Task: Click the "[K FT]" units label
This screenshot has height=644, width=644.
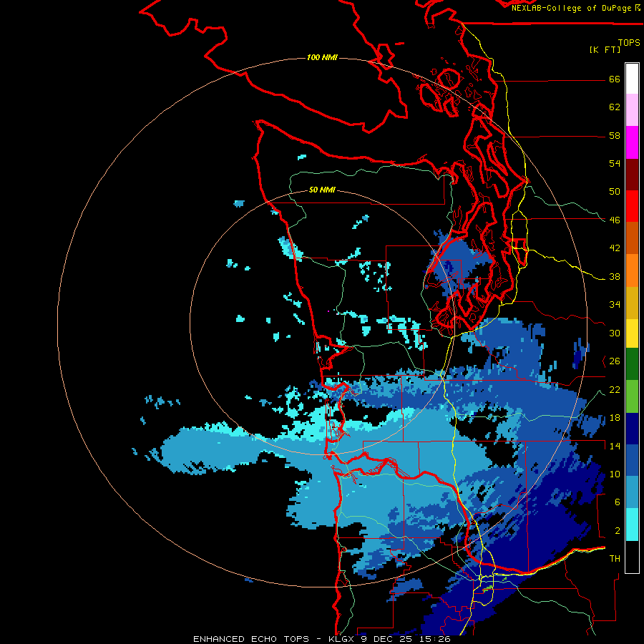Action: coord(605,49)
